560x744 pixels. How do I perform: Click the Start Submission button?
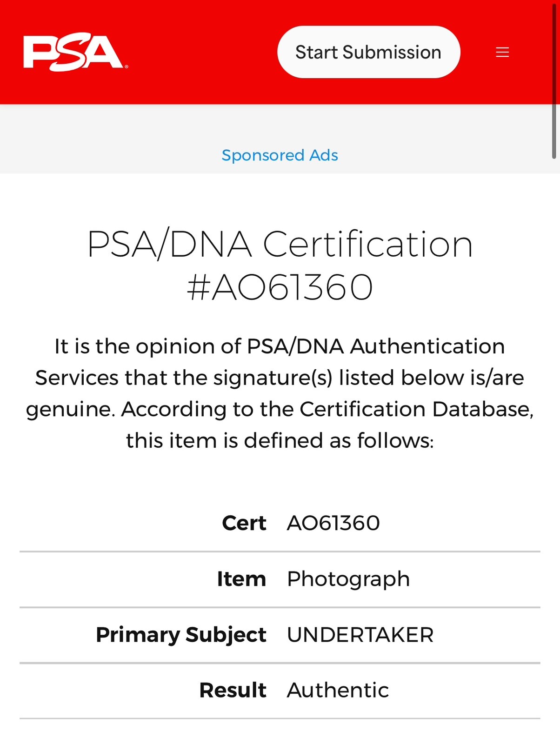point(369,52)
